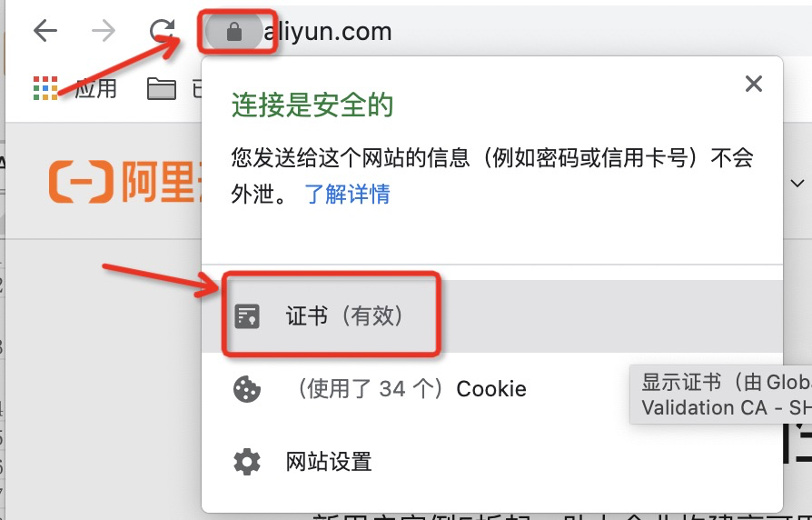The image size is (812, 520).
Task: Open the colorful Apps grid icon
Action: [45, 88]
